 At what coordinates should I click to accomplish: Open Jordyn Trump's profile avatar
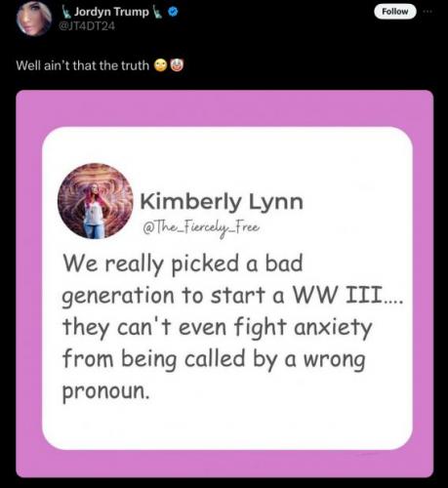pyautogui.click(x=33, y=19)
